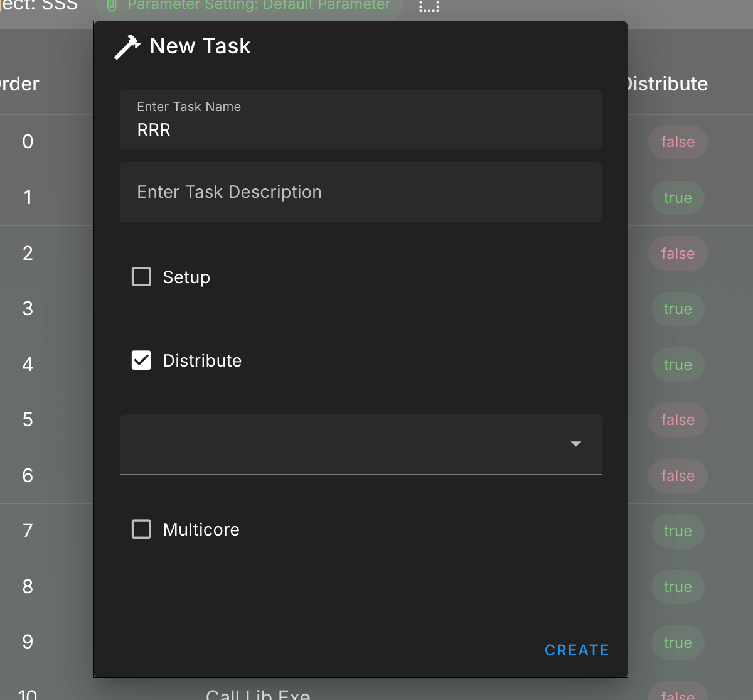The width and height of the screenshot is (753, 700).
Task: Click the Call Lib Exe row text
Action: pyautogui.click(x=258, y=694)
